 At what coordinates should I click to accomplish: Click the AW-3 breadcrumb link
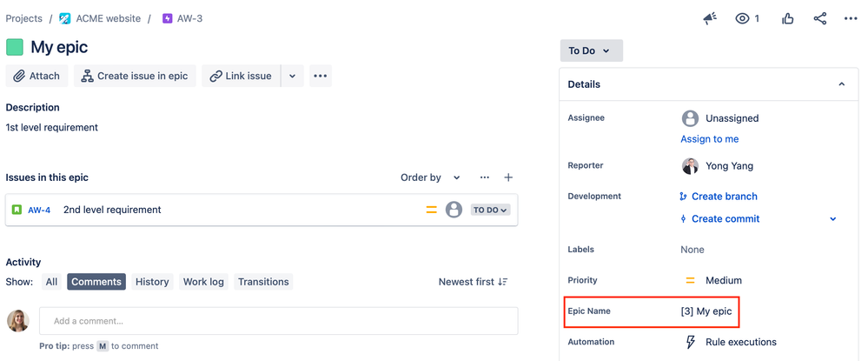[190, 18]
